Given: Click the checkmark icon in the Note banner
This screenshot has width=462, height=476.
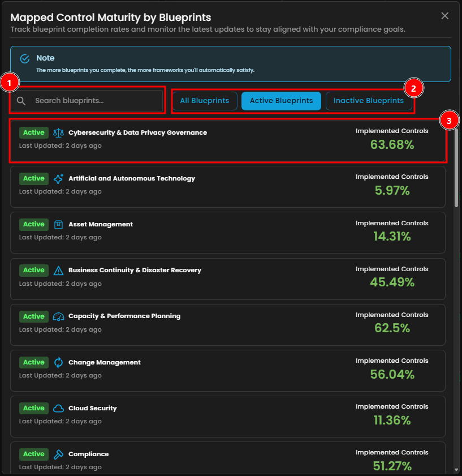Looking at the screenshot, I should click(25, 59).
